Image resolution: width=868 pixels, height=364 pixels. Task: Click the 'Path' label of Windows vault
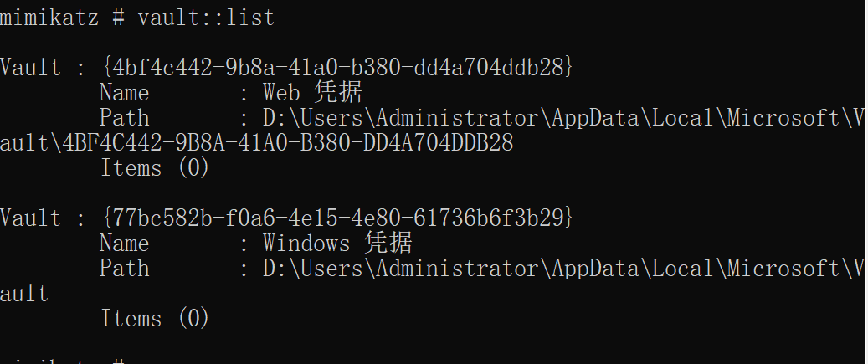click(125, 269)
